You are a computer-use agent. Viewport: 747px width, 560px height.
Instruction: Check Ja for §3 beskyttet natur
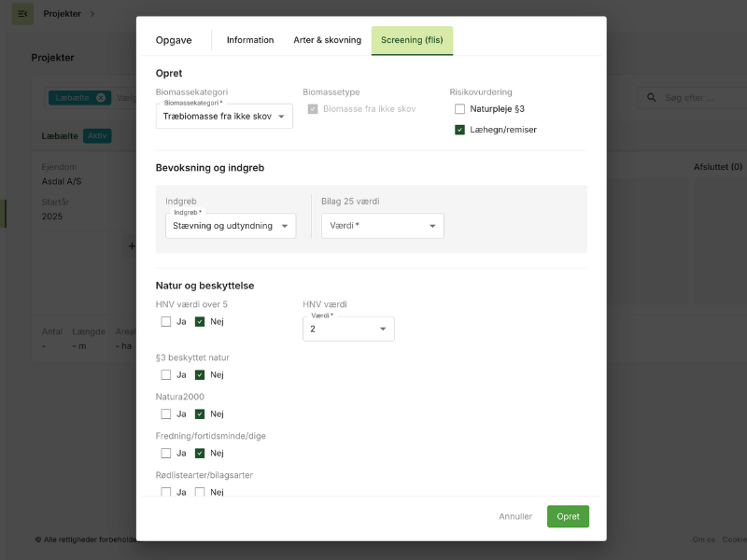click(166, 375)
